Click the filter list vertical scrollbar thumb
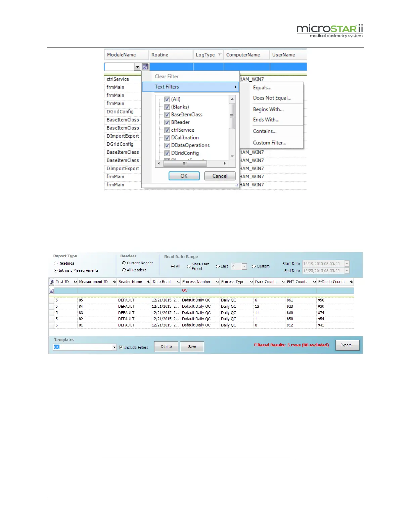 [x=232, y=116]
